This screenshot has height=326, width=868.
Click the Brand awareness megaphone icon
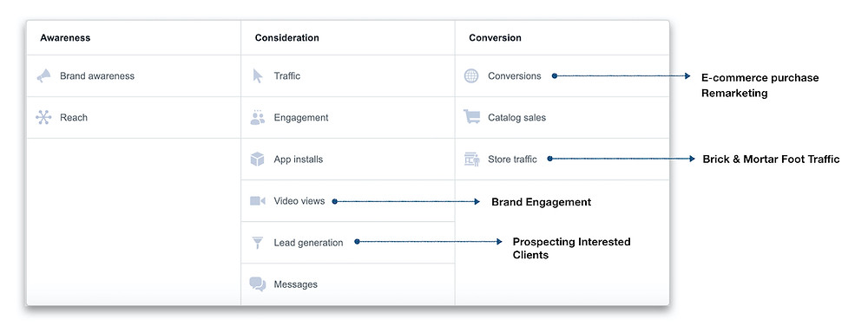click(43, 75)
